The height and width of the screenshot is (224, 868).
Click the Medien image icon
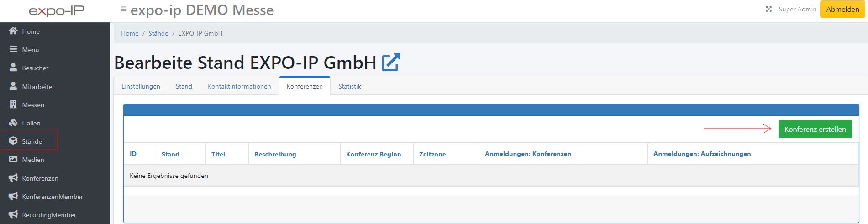(x=13, y=160)
